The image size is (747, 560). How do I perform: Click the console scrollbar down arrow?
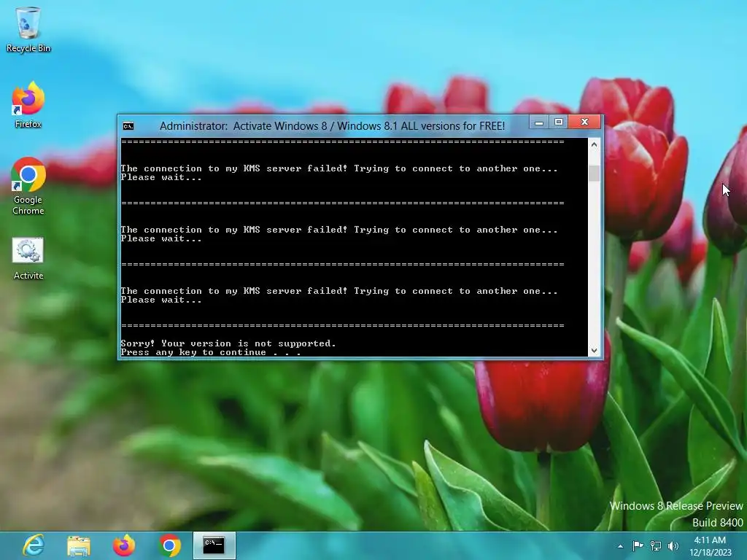click(x=594, y=351)
